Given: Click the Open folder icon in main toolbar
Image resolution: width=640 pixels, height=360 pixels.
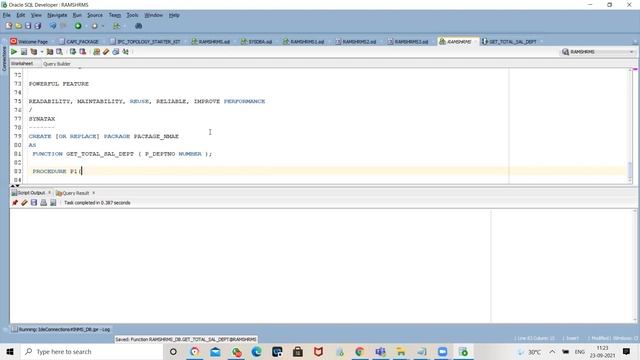Looking at the screenshot, I should click(x=18, y=26).
